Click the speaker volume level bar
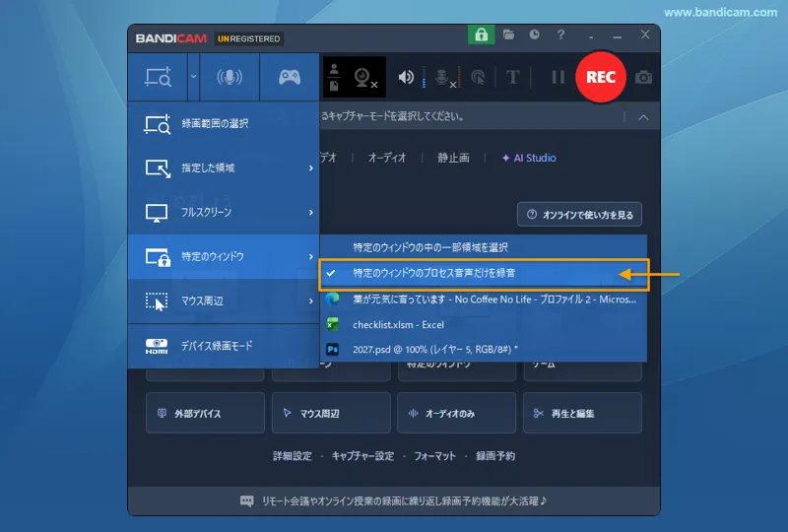 point(424,78)
